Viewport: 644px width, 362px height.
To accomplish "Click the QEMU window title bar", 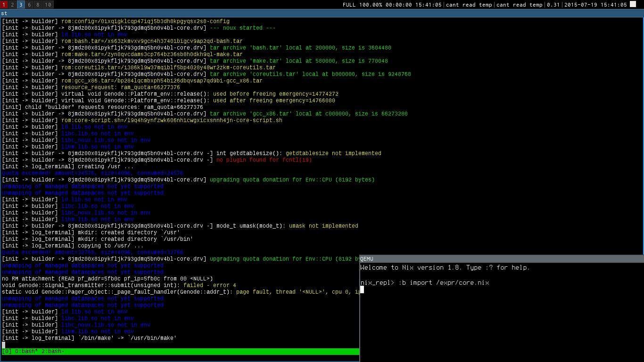I will (x=502, y=259).
